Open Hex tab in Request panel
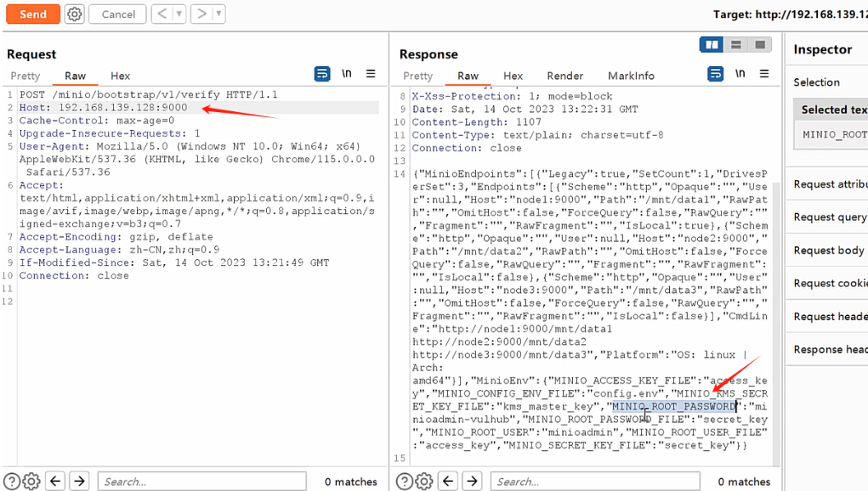The image size is (868, 491). (x=120, y=76)
